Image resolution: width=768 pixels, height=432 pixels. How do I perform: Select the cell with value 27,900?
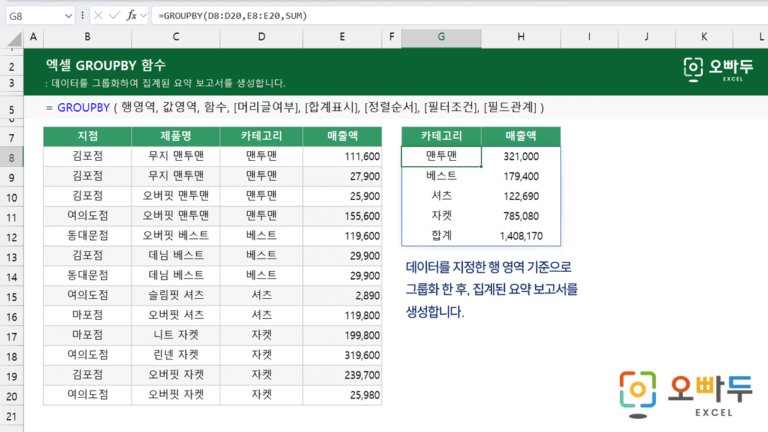(342, 176)
